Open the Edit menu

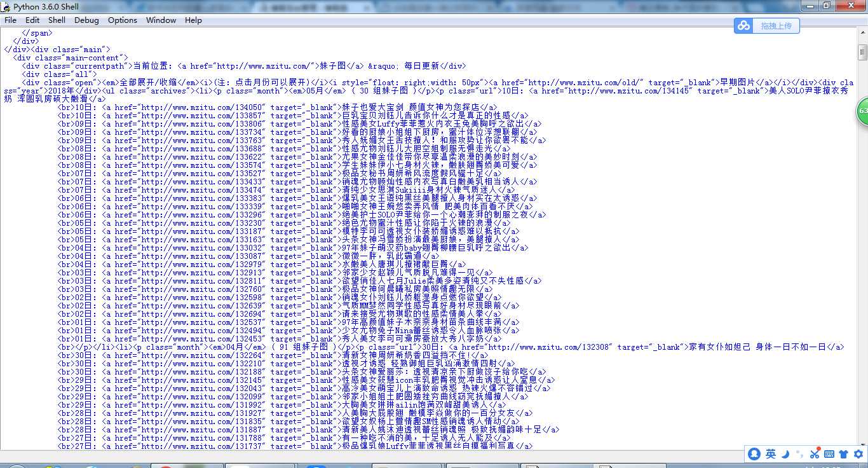pos(32,20)
